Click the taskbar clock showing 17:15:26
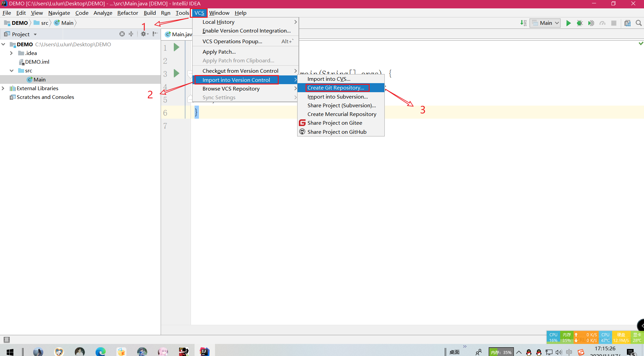This screenshot has width=644, height=356. point(605,349)
